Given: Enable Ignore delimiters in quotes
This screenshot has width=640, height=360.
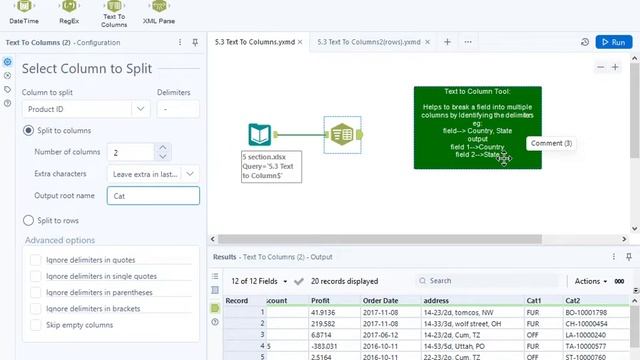Looking at the screenshot, I should [x=36, y=260].
